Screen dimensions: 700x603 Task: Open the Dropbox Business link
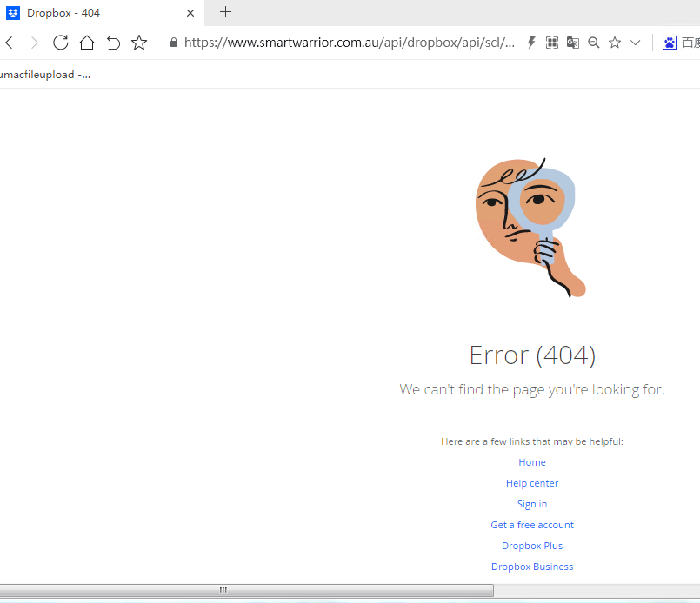[532, 567]
